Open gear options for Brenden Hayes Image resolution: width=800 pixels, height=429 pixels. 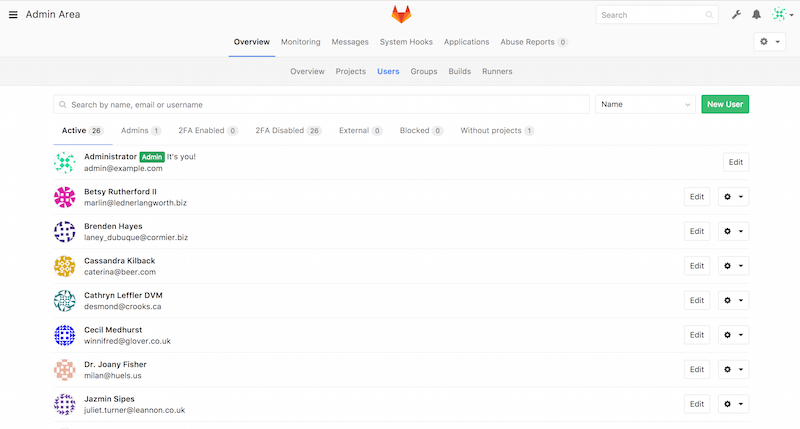click(734, 232)
